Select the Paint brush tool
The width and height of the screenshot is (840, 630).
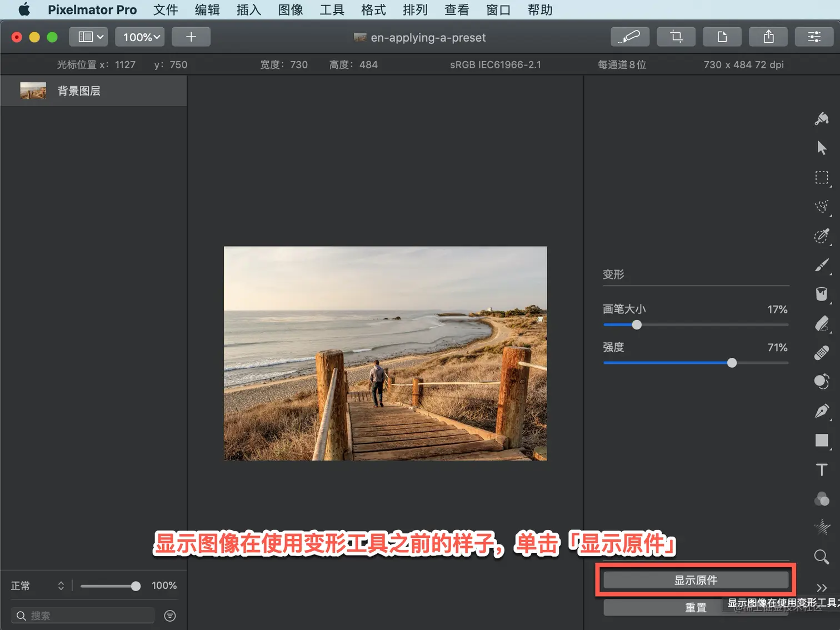tap(822, 265)
